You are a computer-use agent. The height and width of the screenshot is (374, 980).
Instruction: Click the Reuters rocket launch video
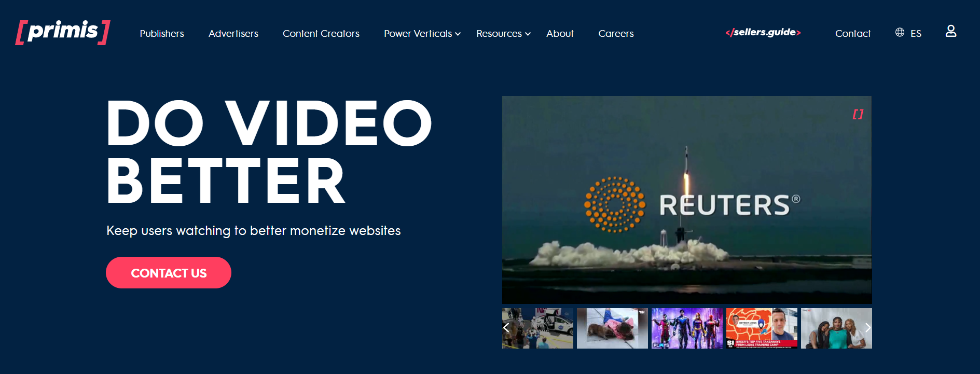686,200
